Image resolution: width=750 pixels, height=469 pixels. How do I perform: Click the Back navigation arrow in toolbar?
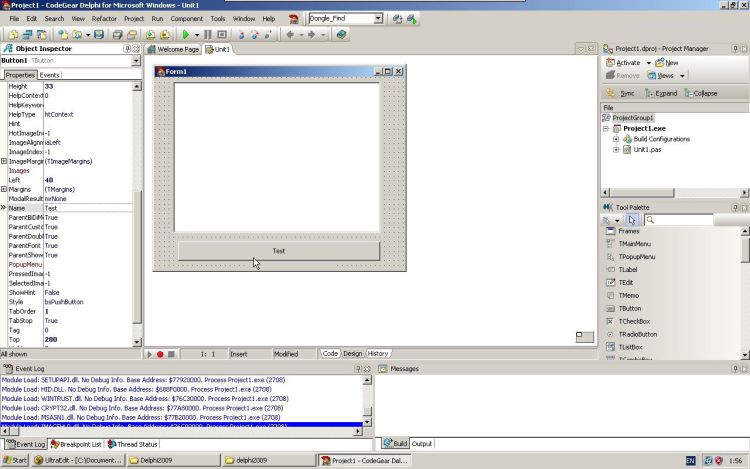290,34
